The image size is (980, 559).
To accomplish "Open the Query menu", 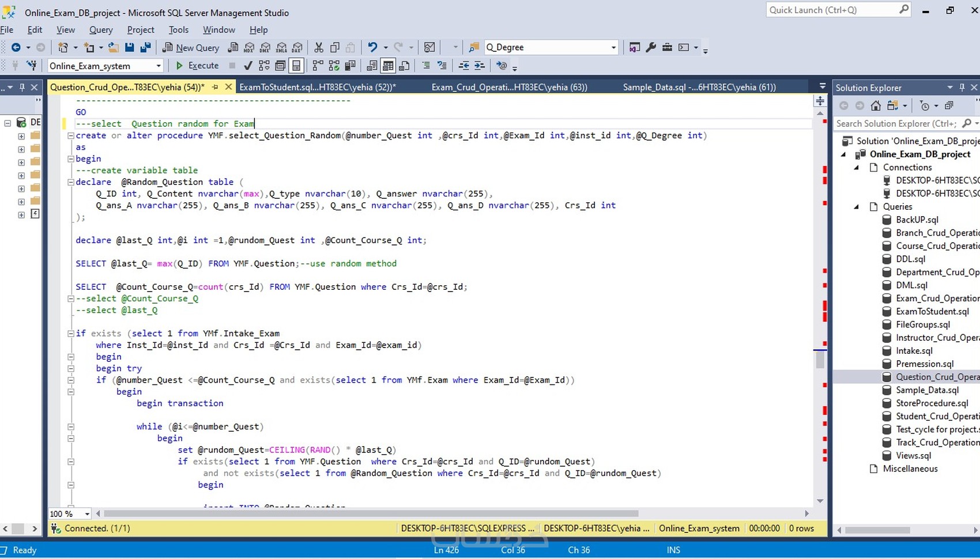I will (x=101, y=30).
